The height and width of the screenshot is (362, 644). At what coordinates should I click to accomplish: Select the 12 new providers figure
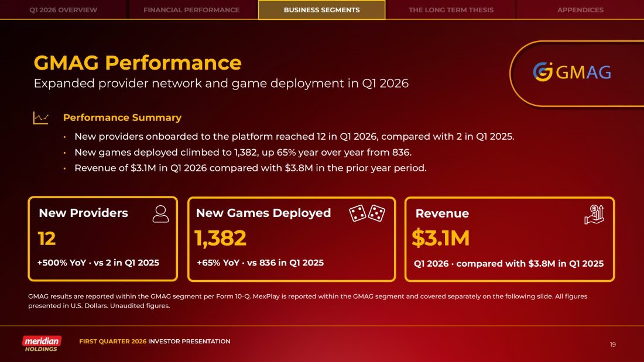pyautogui.click(x=47, y=239)
